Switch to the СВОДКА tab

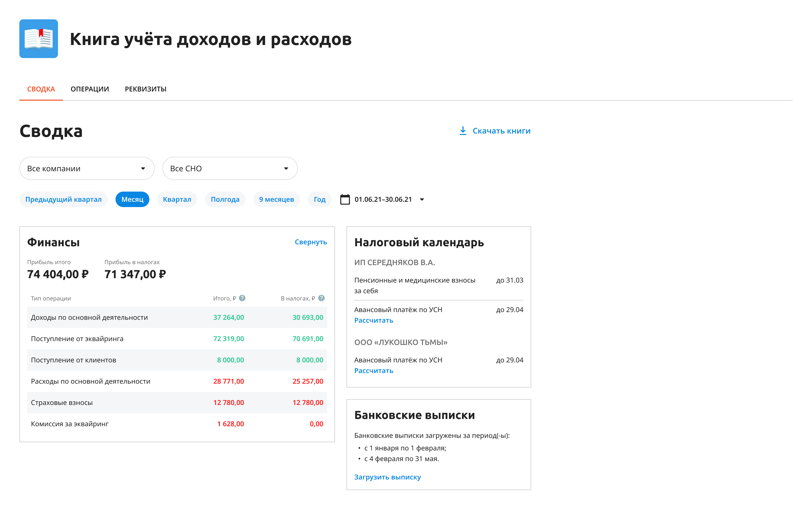(41, 89)
